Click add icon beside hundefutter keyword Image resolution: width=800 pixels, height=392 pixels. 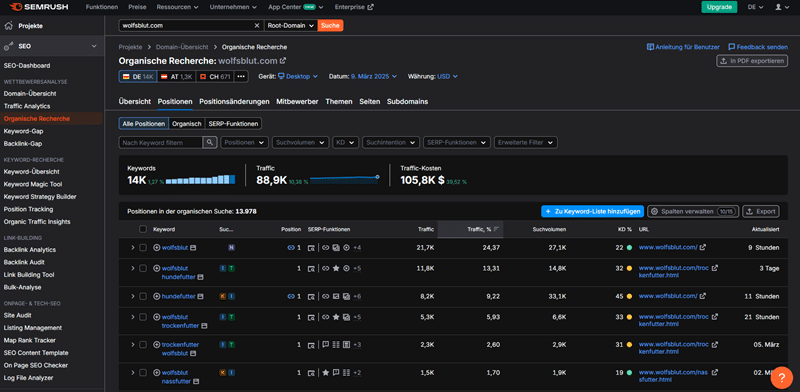[157, 296]
